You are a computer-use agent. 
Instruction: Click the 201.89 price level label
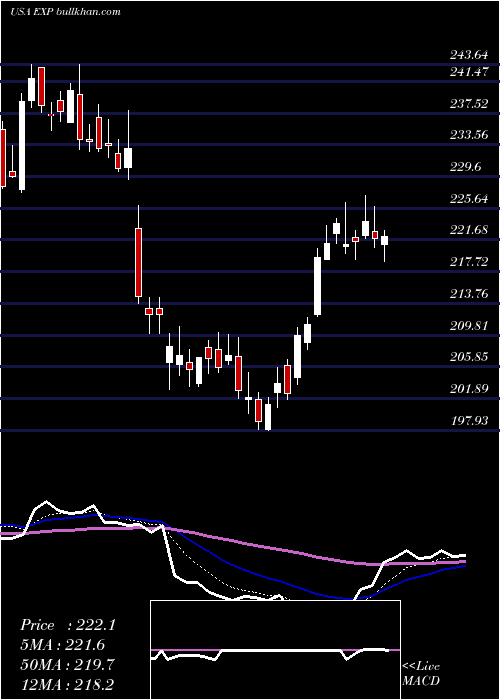469,389
